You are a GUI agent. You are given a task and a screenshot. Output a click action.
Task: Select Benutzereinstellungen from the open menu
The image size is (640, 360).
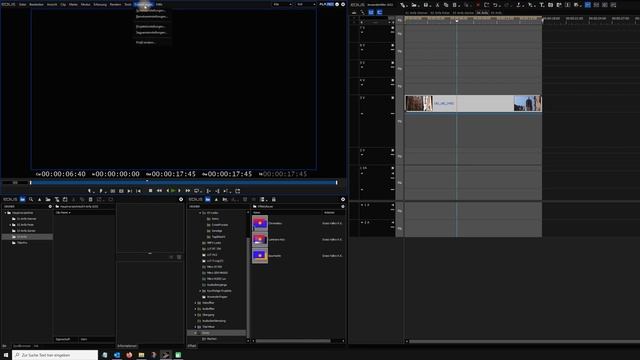(151, 17)
